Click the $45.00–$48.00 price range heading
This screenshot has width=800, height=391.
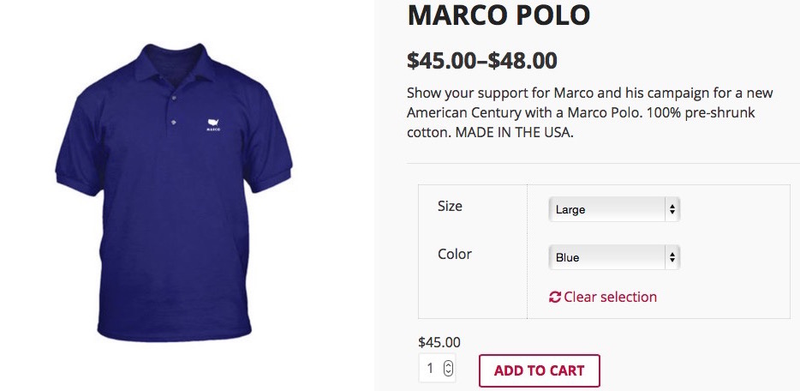482,61
